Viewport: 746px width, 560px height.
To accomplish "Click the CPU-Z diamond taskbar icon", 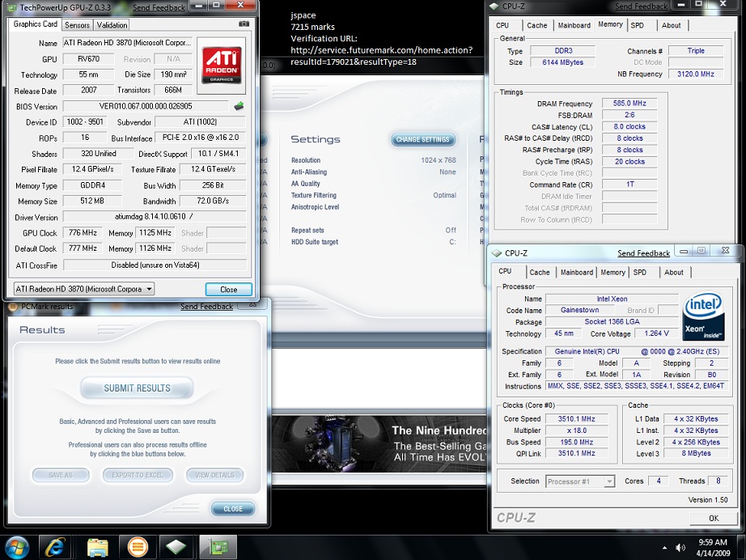I will pos(176,547).
